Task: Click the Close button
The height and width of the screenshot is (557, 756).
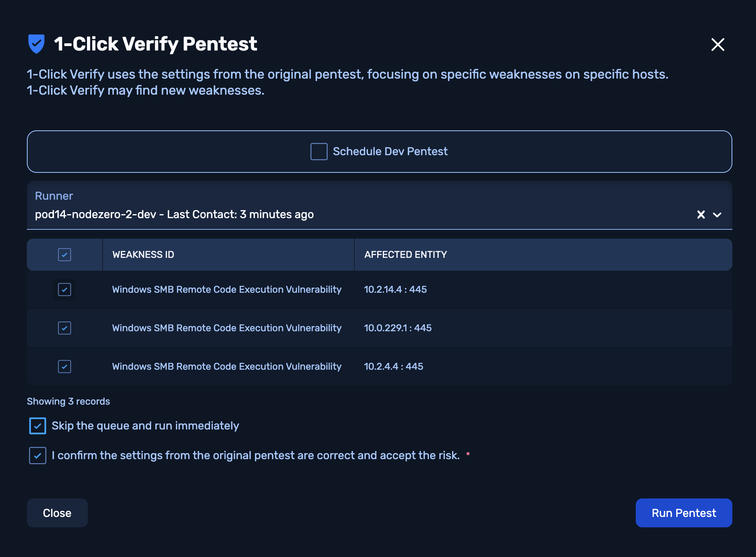Action: click(57, 513)
